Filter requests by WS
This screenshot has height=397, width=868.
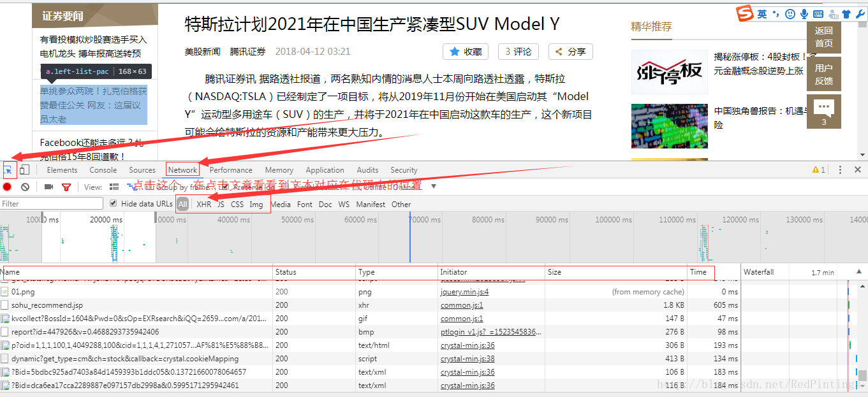(344, 204)
